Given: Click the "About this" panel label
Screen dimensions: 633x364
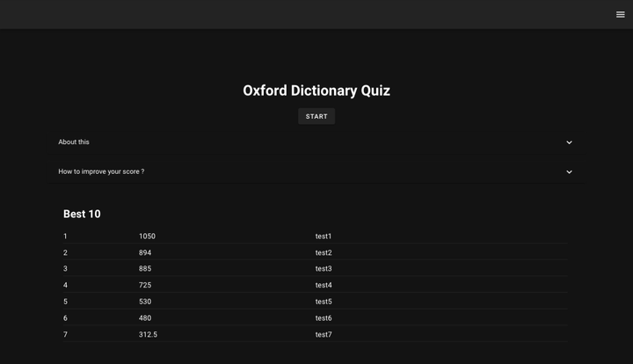Looking at the screenshot, I should 74,142.
